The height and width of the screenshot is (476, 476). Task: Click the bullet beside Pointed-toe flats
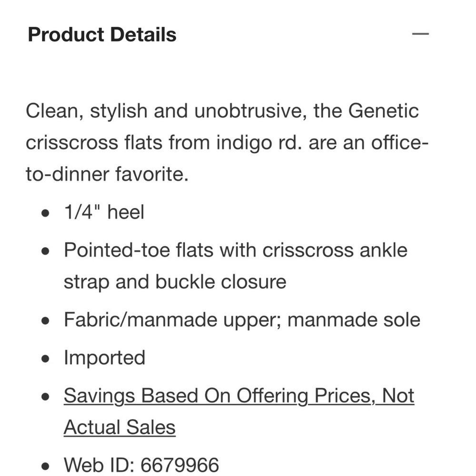[46, 250]
